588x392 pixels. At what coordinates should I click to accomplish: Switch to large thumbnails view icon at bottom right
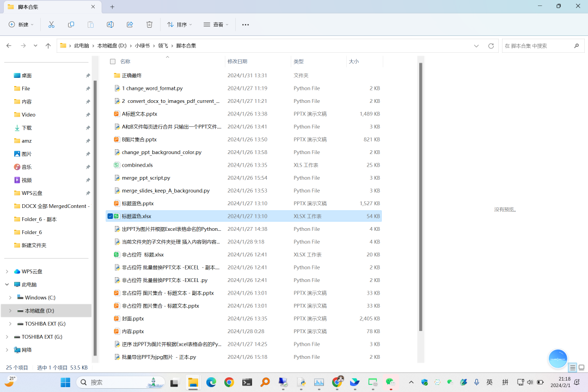581,367
